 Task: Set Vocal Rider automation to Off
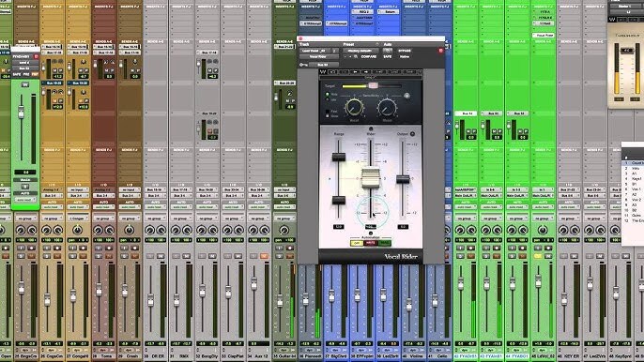[357, 244]
